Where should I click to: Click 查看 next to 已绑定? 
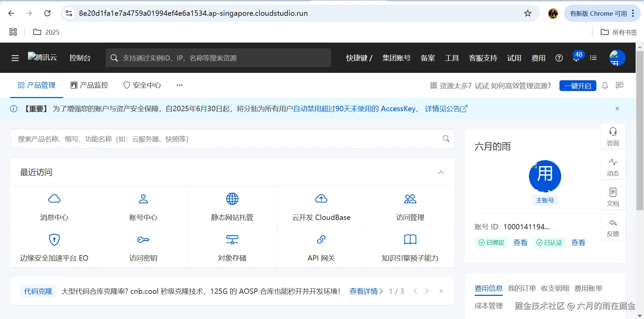pyautogui.click(x=520, y=242)
